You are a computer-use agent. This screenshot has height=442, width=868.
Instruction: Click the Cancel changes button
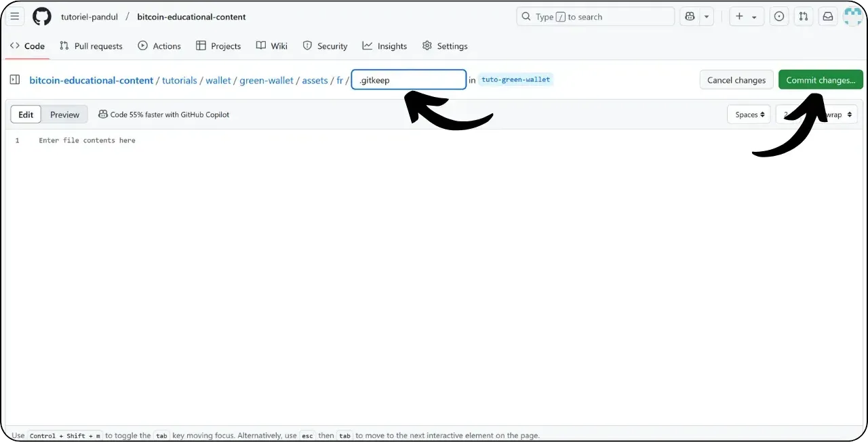pos(736,79)
